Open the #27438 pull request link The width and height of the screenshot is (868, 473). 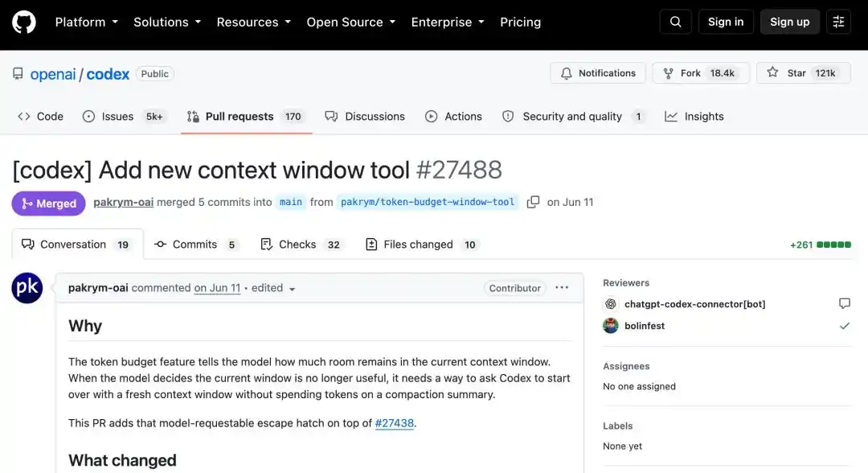click(394, 423)
